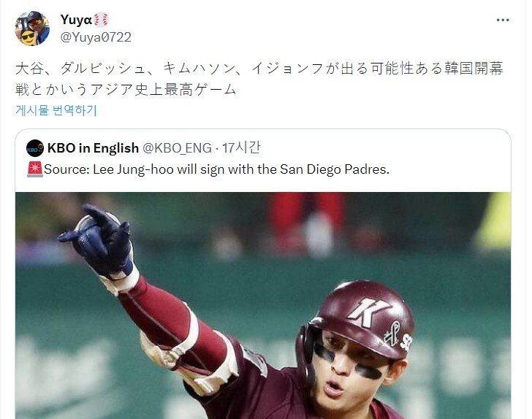Open the Yuyα display name

tap(76, 20)
